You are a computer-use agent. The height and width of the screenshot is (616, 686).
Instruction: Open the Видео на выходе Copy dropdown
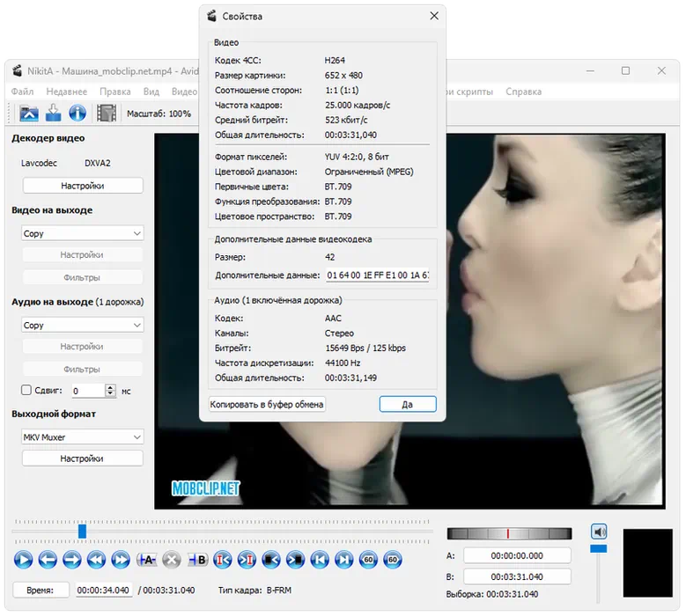[82, 233]
